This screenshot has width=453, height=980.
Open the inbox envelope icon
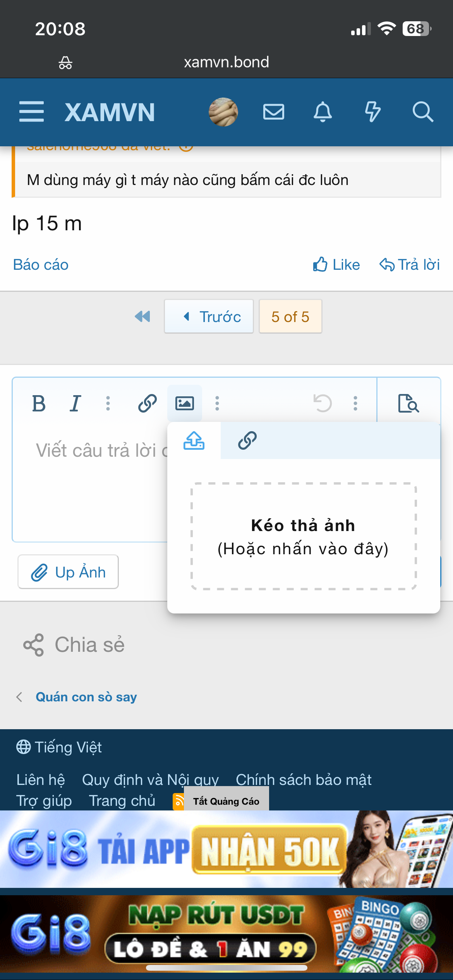tap(274, 112)
